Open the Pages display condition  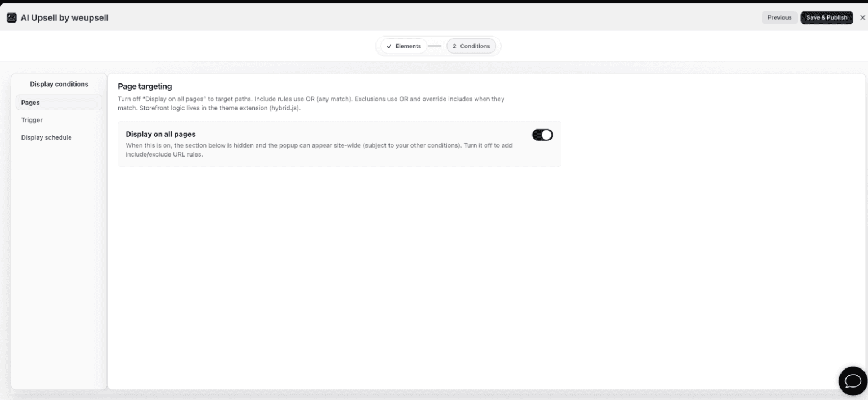coord(59,103)
